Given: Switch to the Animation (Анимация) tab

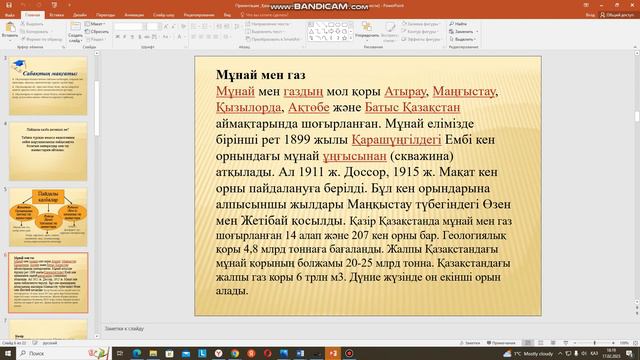Looking at the screenshot, I should coord(134,15).
